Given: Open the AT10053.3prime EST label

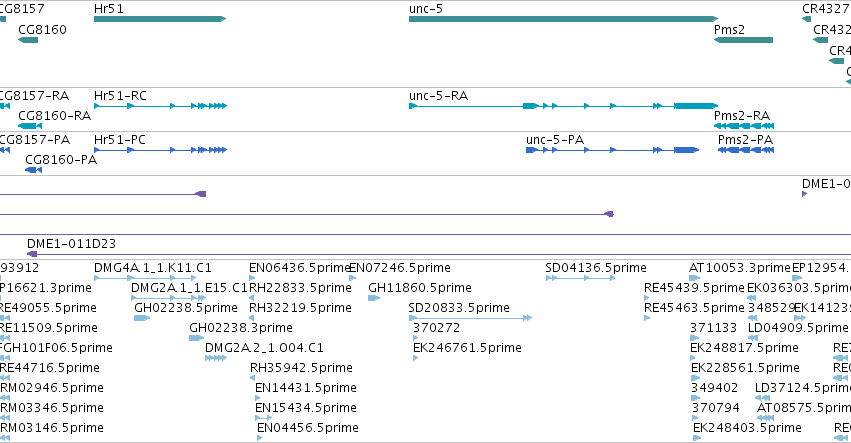Looking at the screenshot, I should (x=739, y=268).
